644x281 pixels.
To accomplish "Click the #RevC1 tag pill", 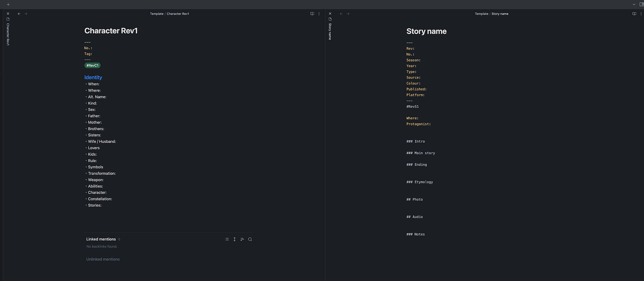I will pyautogui.click(x=92, y=65).
